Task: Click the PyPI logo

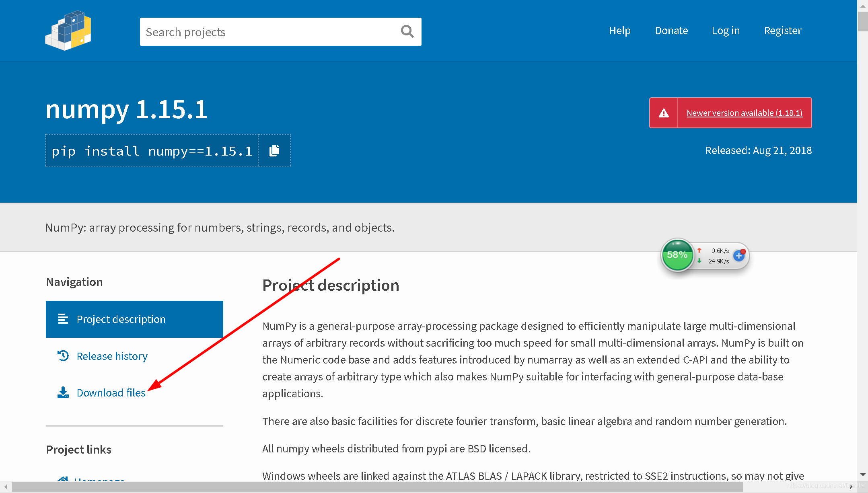Action: (68, 31)
